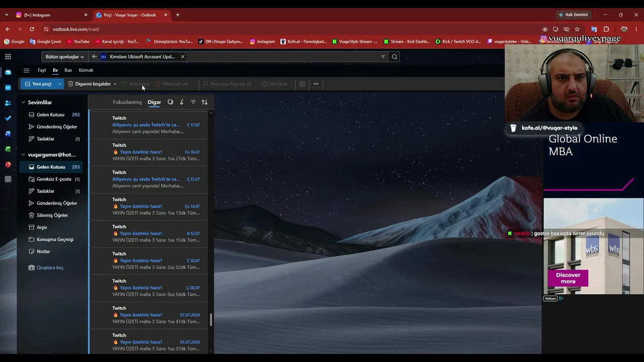This screenshot has width=644, height=362.
Task: Open People contacts from the app rail
Action: click(8, 103)
